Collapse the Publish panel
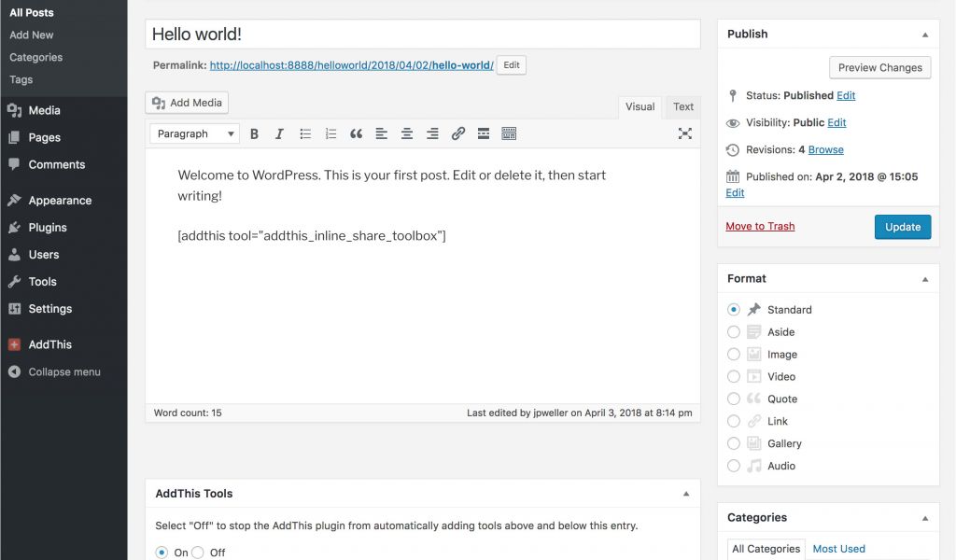This screenshot has height=560, width=956. 925,35
